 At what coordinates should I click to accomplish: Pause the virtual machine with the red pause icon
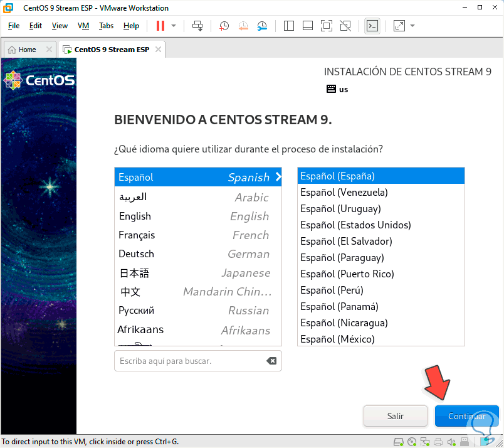pos(160,26)
